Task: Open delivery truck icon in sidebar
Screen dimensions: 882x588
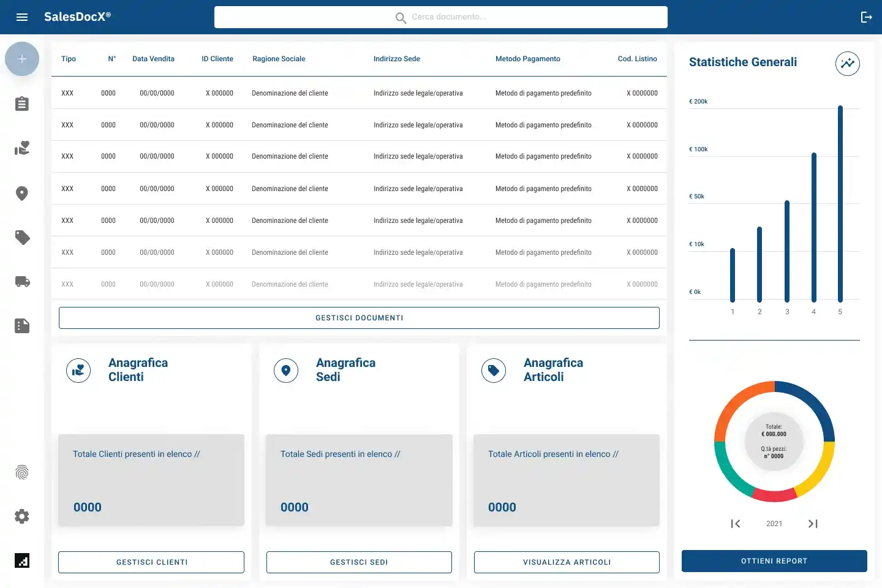Action: (x=22, y=282)
